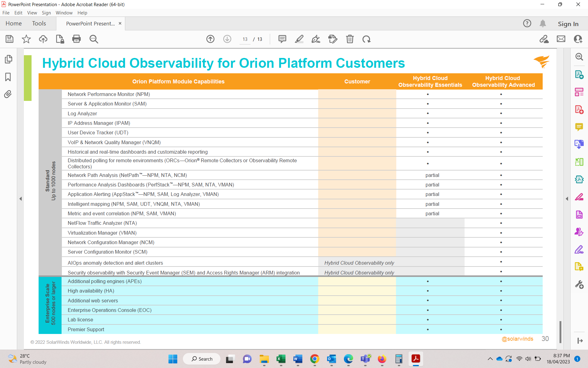Select the Highlight text tool

point(299,39)
